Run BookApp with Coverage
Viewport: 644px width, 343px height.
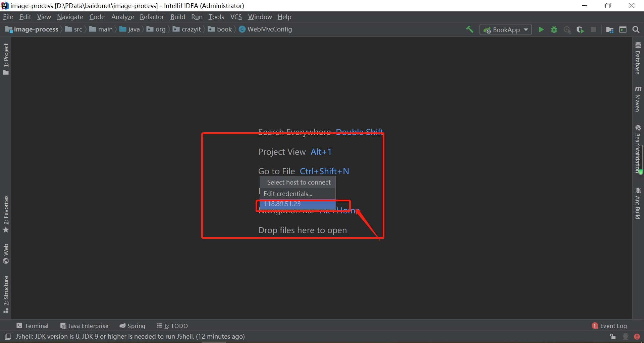point(567,29)
